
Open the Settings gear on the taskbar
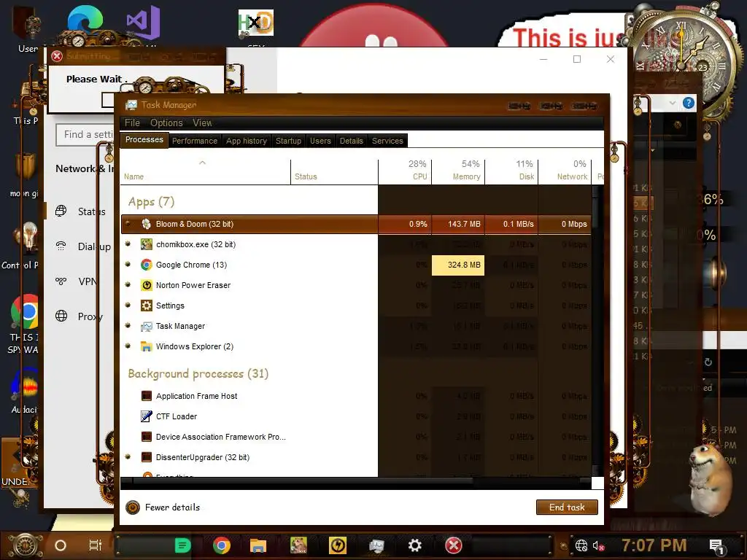click(x=414, y=545)
